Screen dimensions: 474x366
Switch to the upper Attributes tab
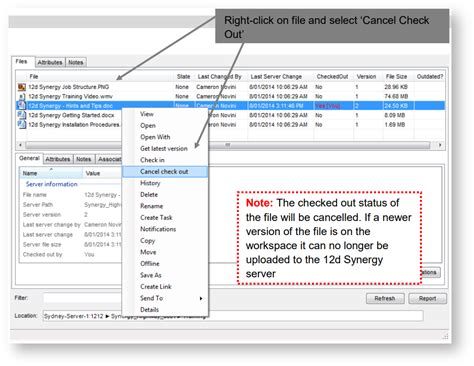click(50, 62)
